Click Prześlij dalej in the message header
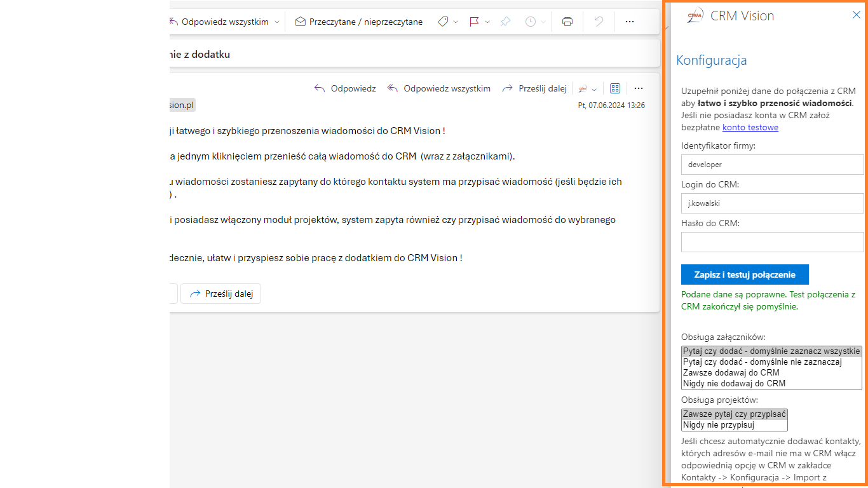This screenshot has width=868, height=488. tap(534, 88)
